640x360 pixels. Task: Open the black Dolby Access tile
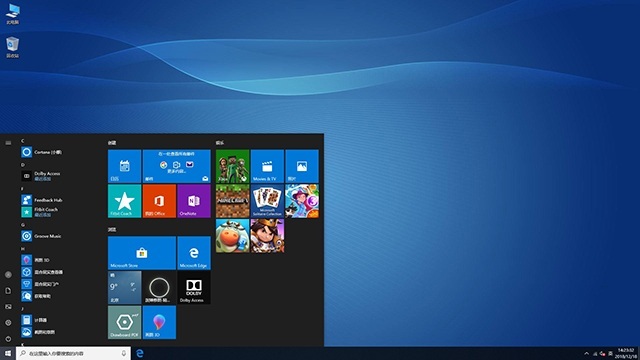click(x=194, y=288)
